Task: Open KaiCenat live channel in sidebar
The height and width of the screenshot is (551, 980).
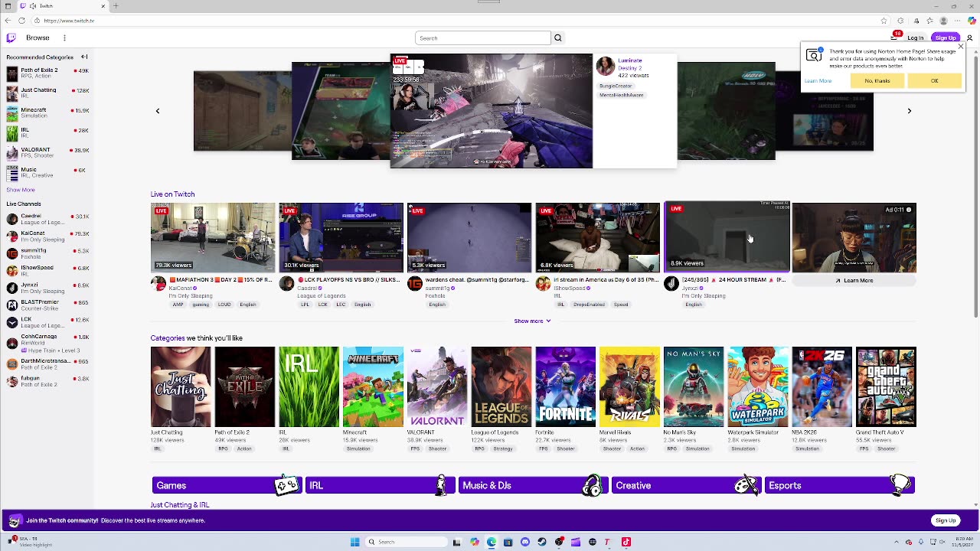Action: 46,236
